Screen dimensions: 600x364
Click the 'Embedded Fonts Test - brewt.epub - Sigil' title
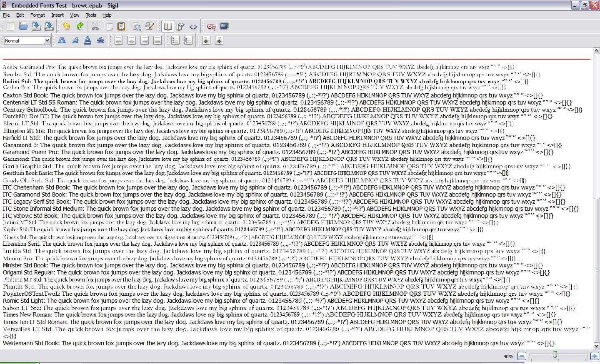[65, 5]
